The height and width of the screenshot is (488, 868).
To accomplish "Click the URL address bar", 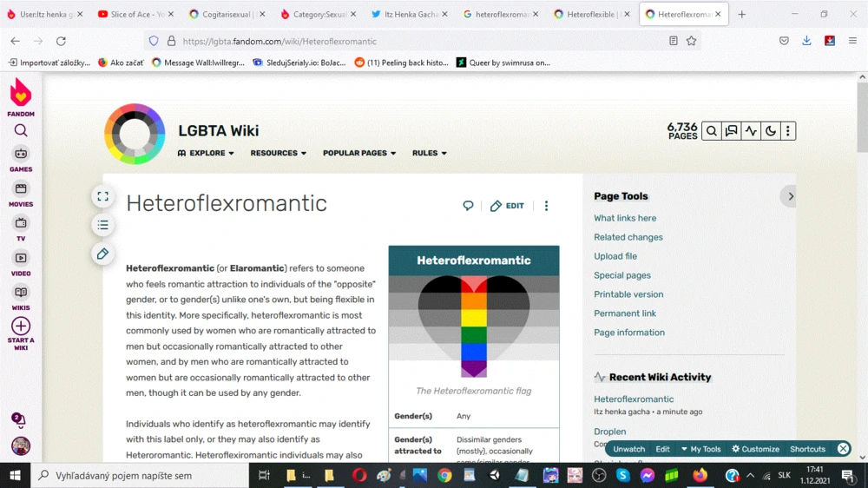I will (x=421, y=41).
